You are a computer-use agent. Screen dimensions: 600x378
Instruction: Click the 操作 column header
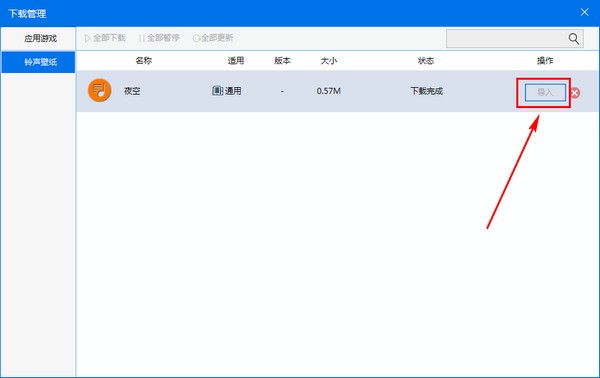point(545,60)
